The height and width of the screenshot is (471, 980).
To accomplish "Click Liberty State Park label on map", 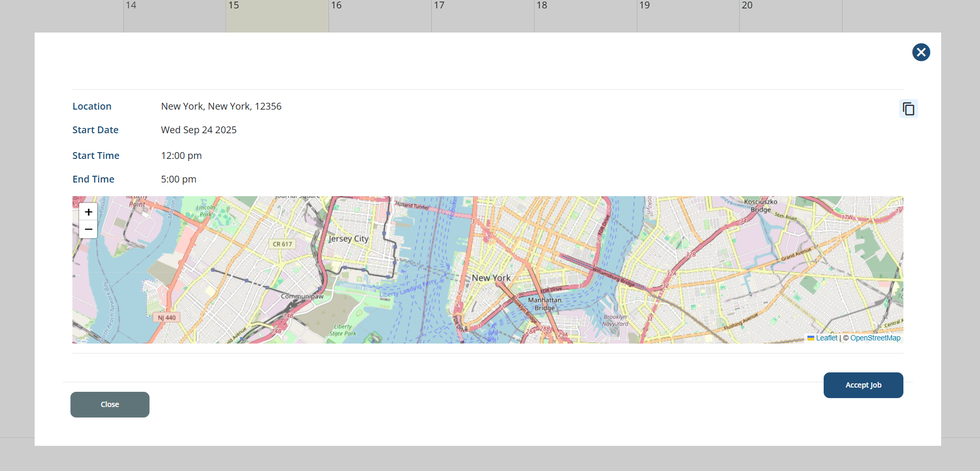I will pyautogui.click(x=343, y=330).
